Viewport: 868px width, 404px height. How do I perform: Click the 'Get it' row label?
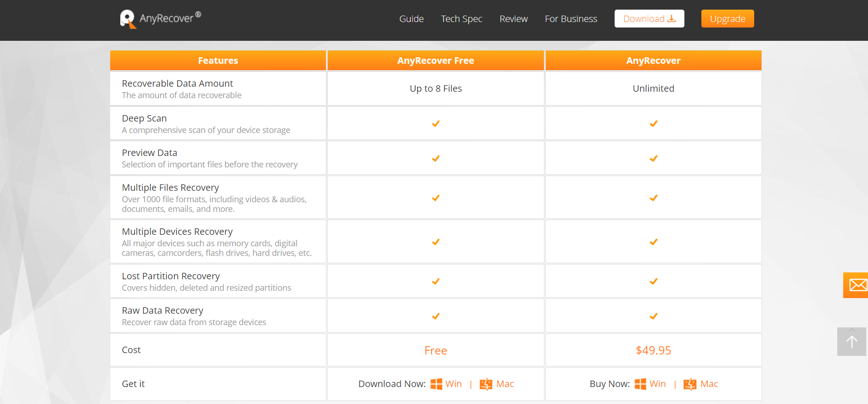click(133, 384)
